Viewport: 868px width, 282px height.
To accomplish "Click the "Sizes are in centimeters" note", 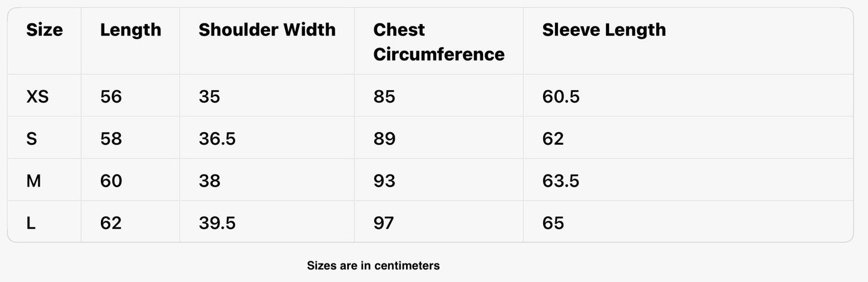I will click(373, 265).
